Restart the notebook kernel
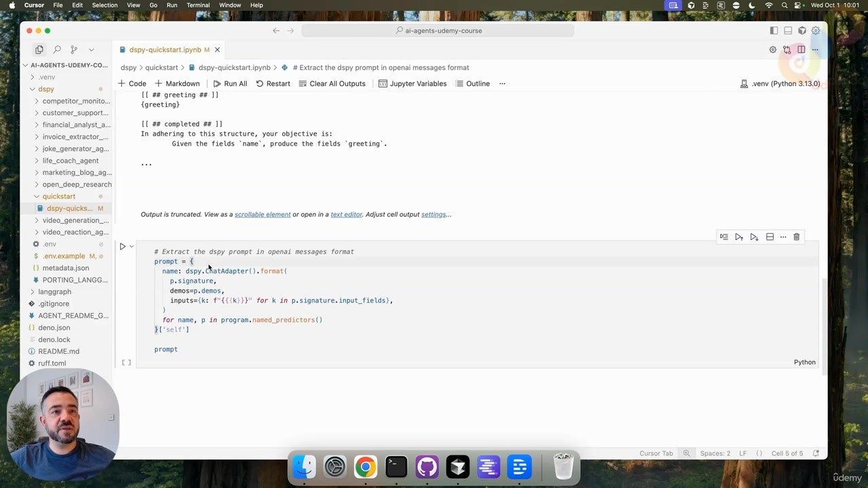The image size is (868, 488). (x=273, y=83)
